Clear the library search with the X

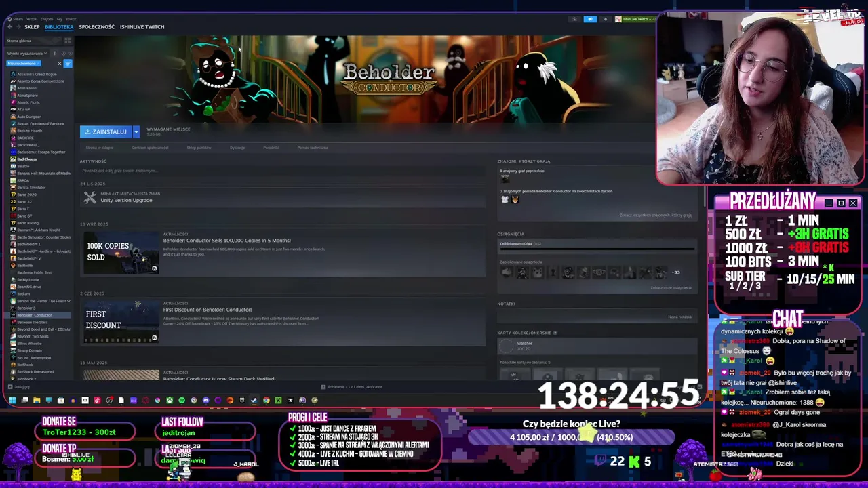click(x=59, y=64)
